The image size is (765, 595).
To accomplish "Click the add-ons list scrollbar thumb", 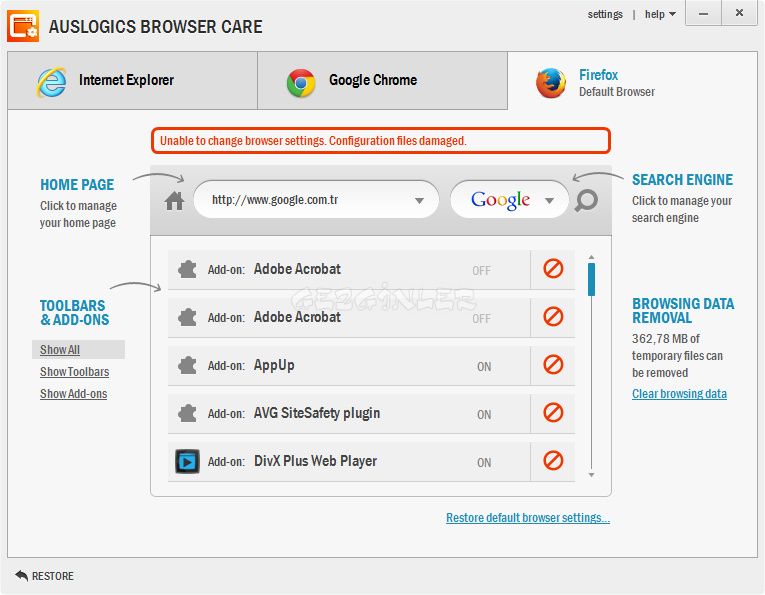I will pos(591,279).
